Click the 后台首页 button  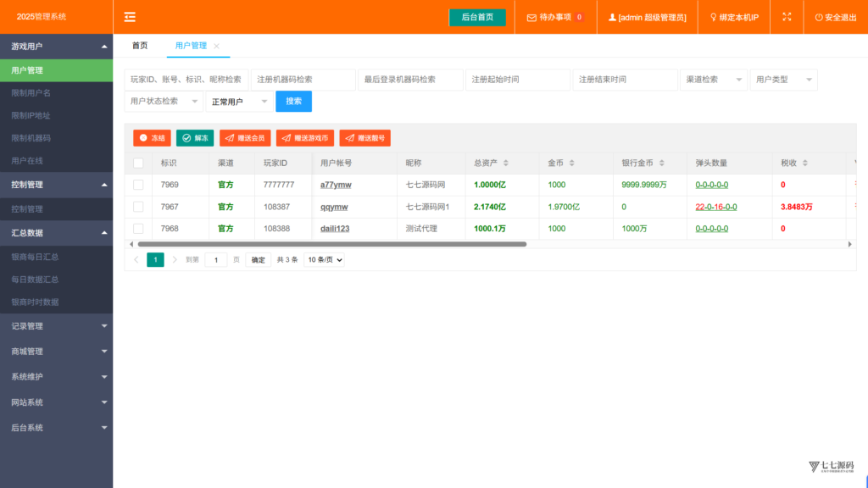click(477, 17)
